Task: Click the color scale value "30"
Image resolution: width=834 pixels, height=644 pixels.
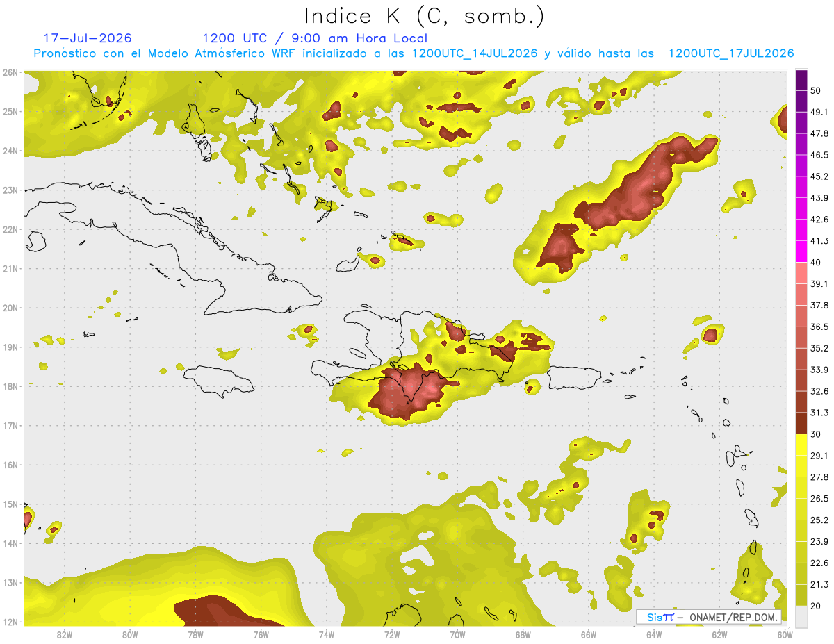Action: [x=817, y=434]
